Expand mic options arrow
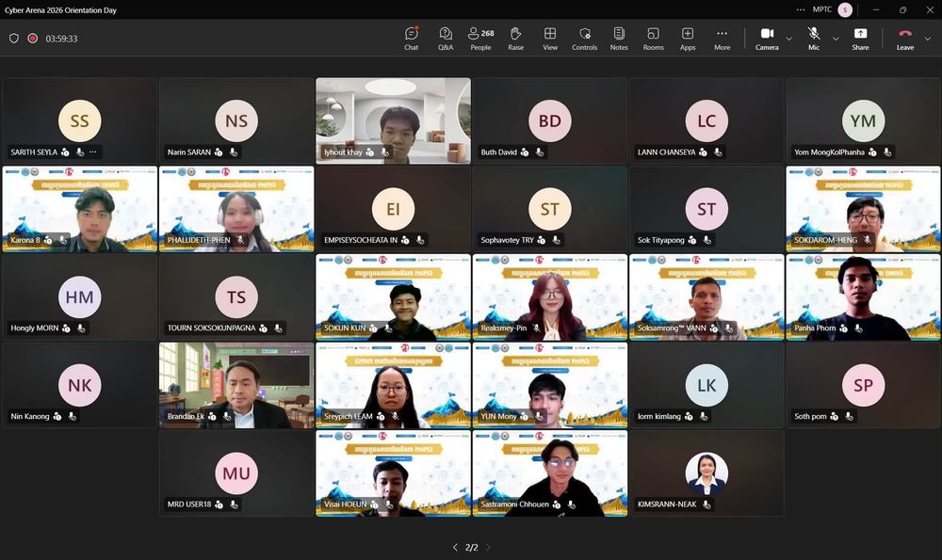The height and width of the screenshot is (560, 942). [x=835, y=39]
